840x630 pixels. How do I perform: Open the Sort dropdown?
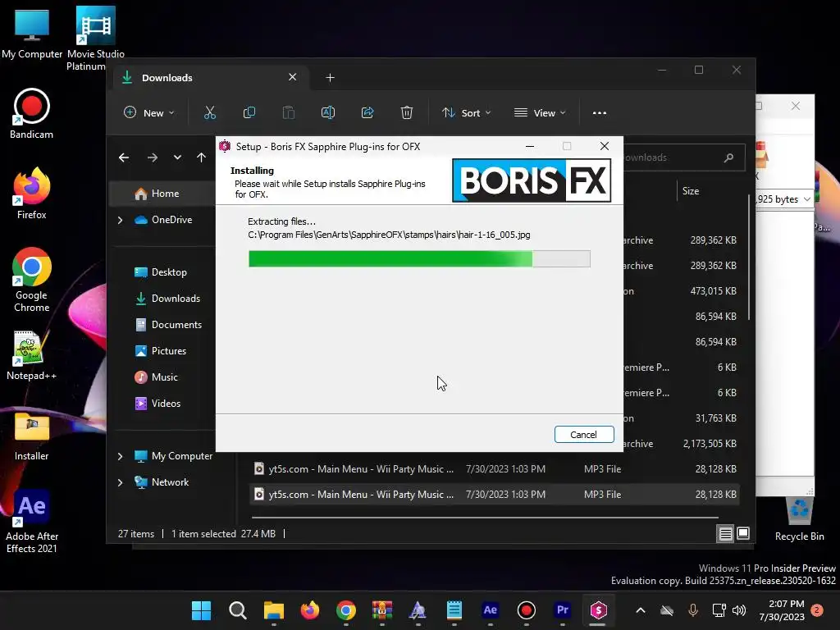tap(466, 113)
